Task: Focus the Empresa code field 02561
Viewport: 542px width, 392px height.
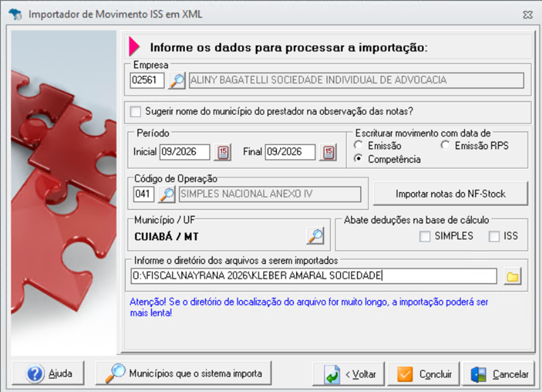Action: coord(147,80)
